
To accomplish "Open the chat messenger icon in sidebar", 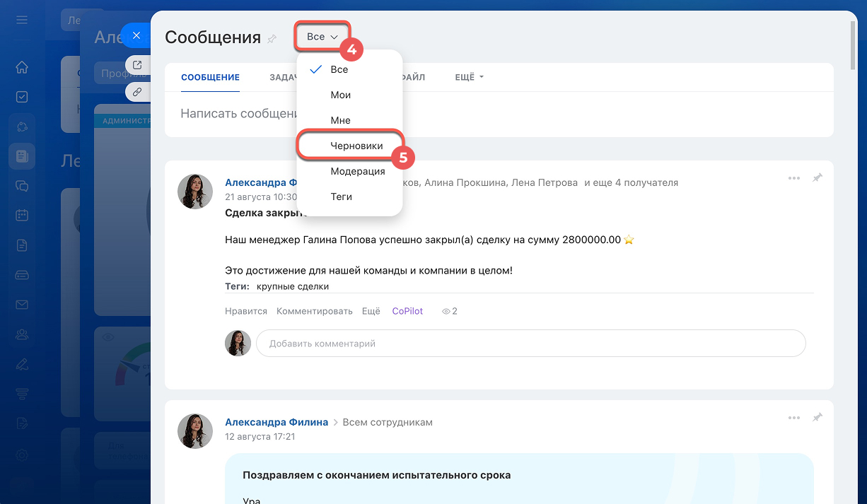I will (22, 186).
